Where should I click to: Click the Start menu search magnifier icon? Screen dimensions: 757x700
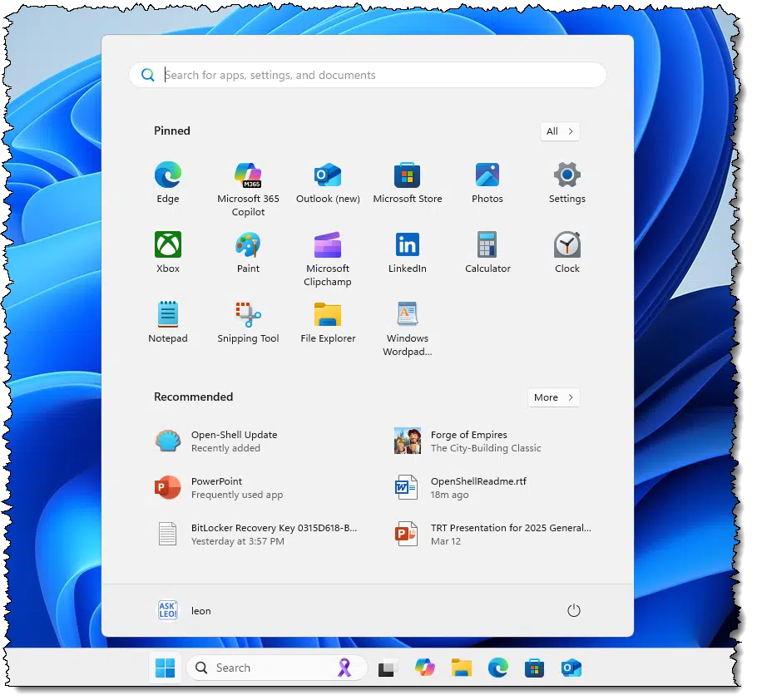point(149,76)
